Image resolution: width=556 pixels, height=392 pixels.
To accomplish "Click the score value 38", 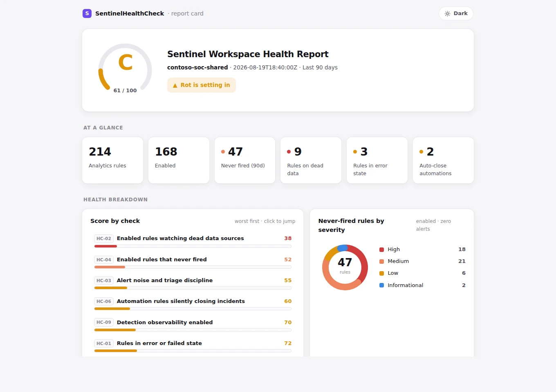I will pos(288,238).
